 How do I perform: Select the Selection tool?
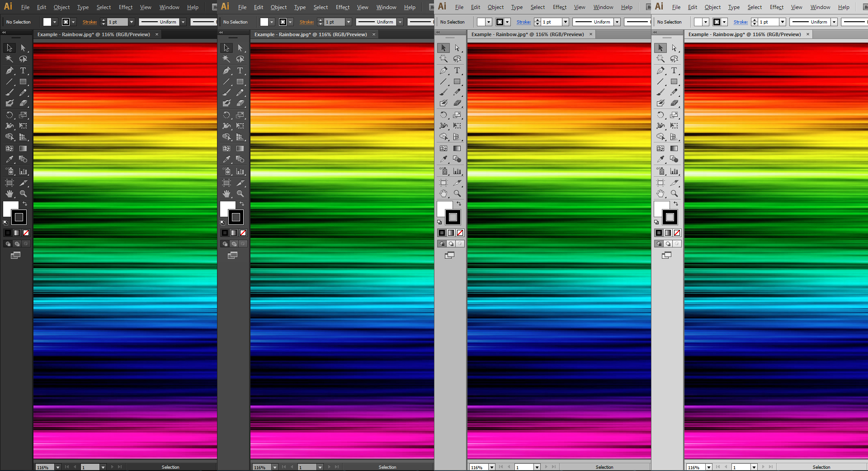coord(9,48)
